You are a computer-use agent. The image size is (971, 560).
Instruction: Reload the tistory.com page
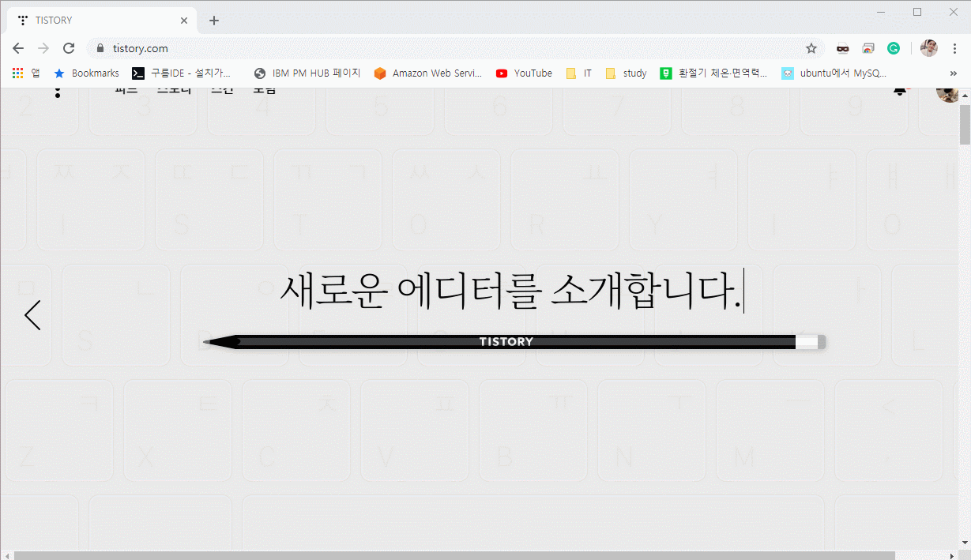pos(69,48)
